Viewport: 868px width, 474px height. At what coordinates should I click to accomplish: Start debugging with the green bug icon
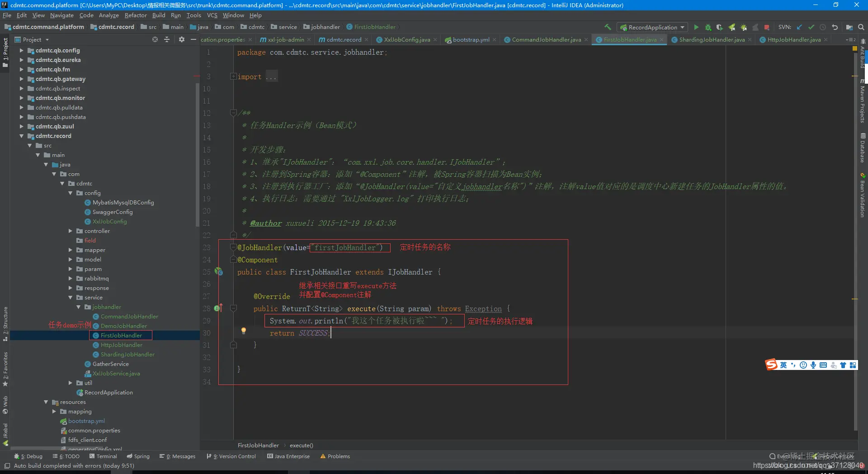pos(708,27)
